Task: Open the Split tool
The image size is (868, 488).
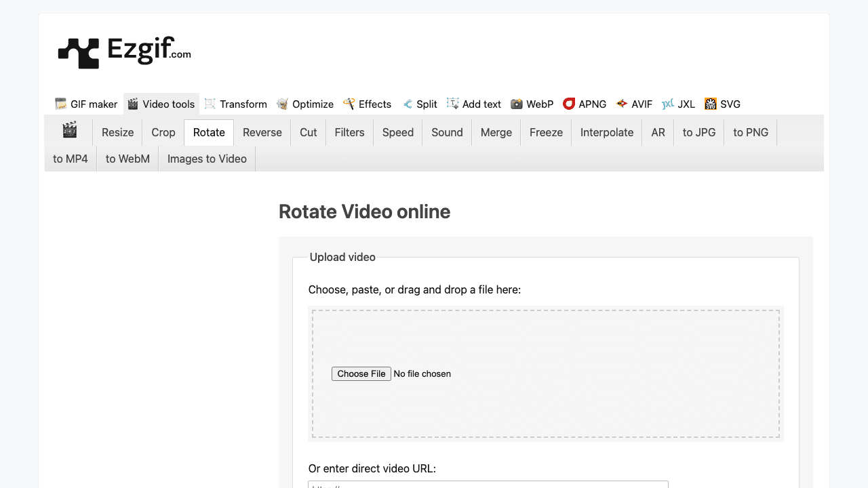Action: tap(420, 104)
